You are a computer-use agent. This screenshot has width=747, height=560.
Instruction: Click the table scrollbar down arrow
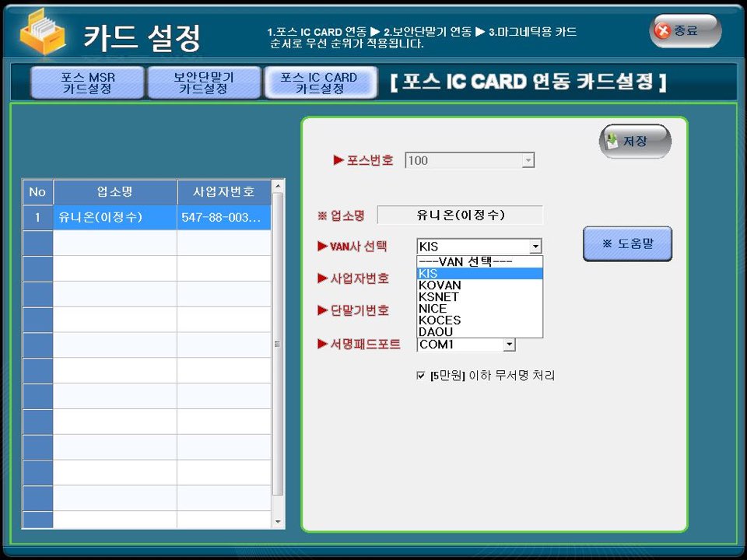point(278,521)
